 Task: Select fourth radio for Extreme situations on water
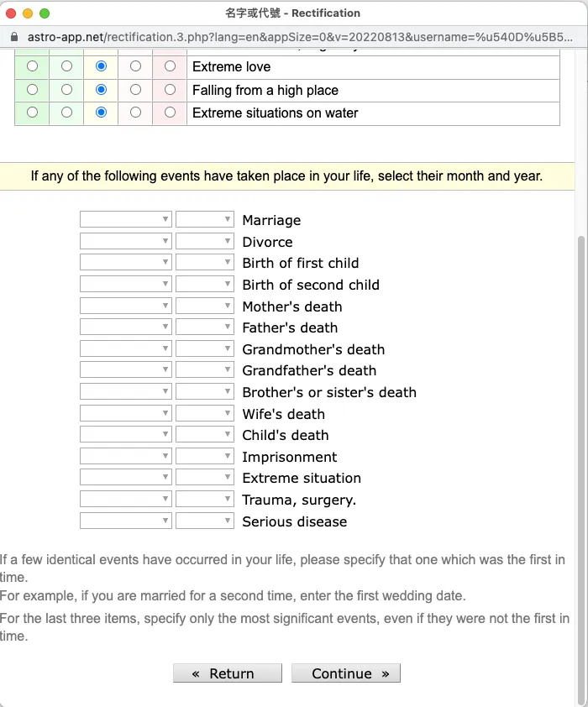point(135,113)
